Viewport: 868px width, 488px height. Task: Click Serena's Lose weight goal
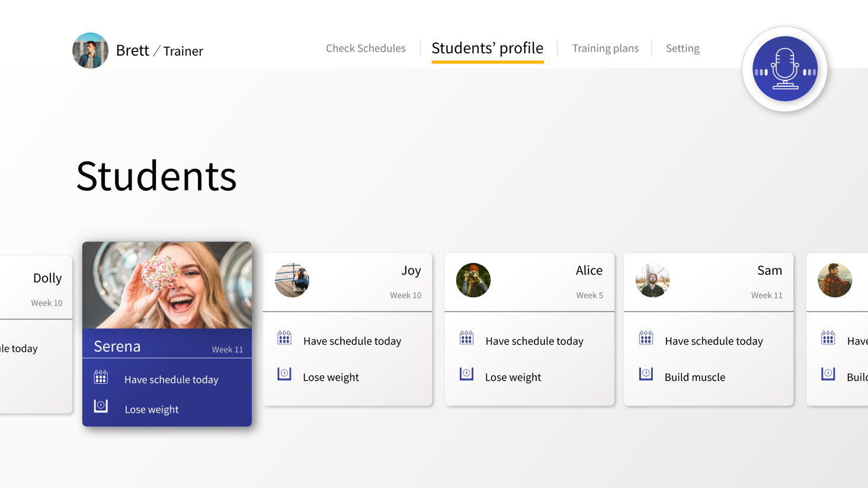(x=152, y=409)
